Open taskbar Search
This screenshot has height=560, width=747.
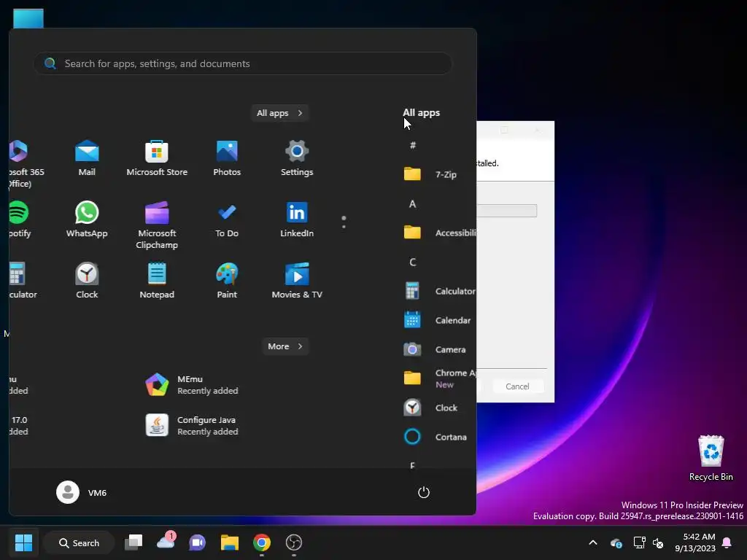(x=79, y=542)
